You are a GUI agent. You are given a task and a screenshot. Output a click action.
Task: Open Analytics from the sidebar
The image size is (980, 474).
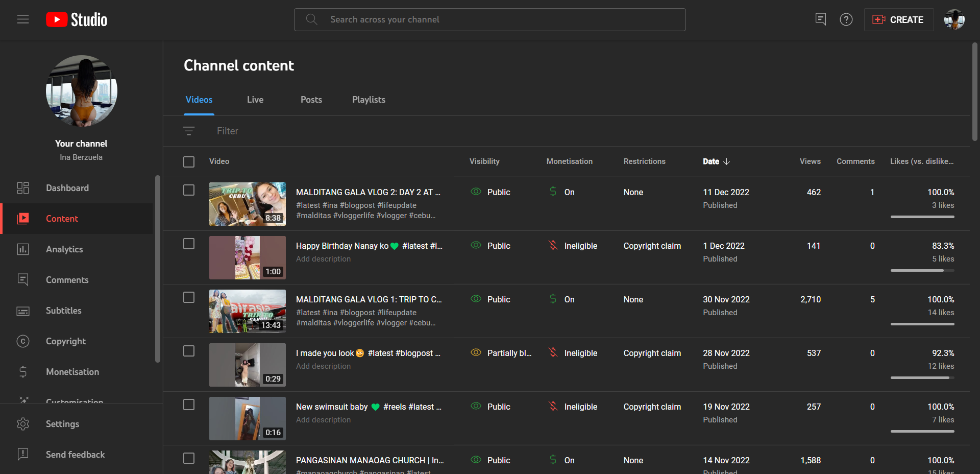coord(64,249)
